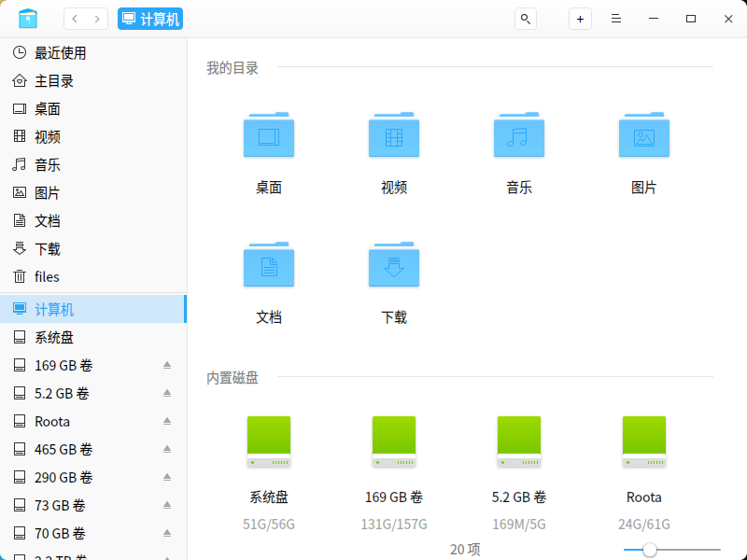The image size is (747, 560).
Task: Open the 465 GB 卷 sidebar entry
Action: 93,449
